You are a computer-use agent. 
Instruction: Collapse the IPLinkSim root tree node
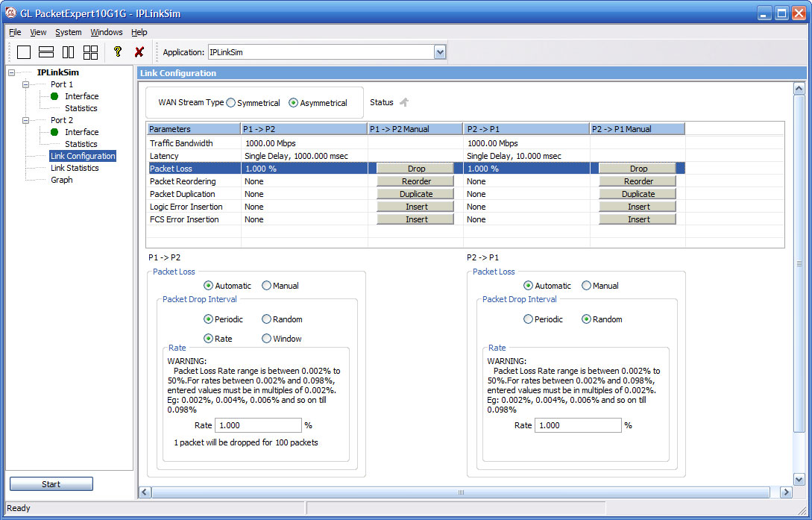[x=12, y=72]
